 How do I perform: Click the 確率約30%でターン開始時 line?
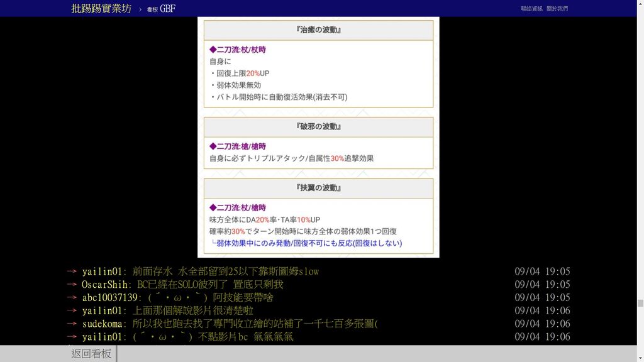click(303, 231)
